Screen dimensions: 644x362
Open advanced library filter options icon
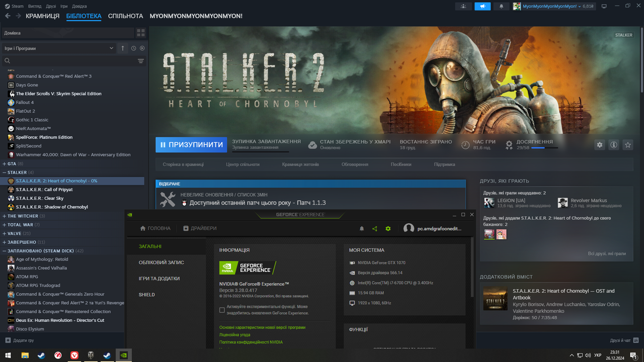point(141,61)
